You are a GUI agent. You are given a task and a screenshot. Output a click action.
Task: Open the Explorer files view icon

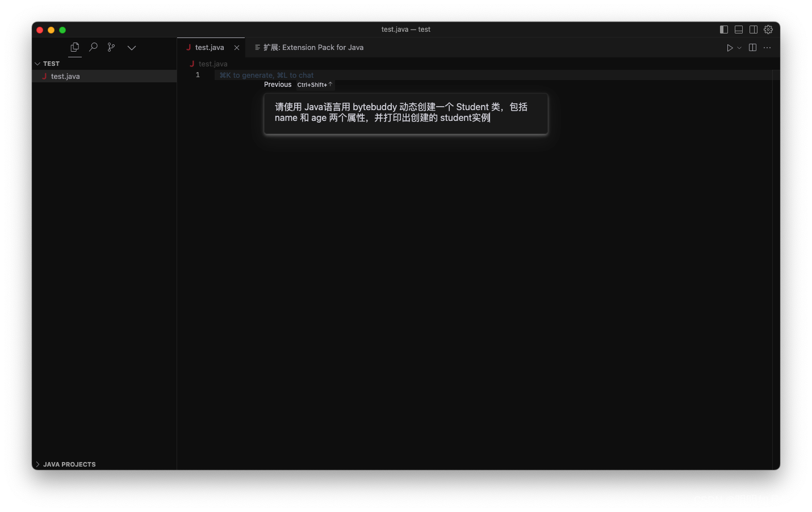click(75, 47)
